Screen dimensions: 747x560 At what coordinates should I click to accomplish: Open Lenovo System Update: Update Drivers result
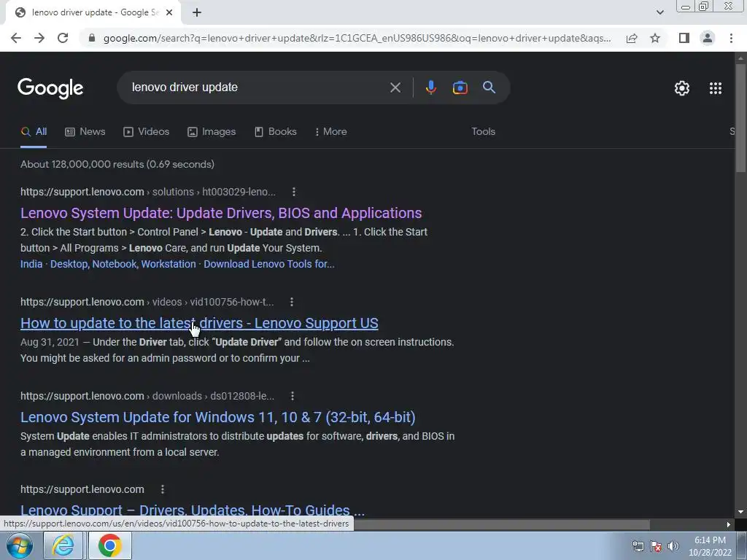pyautogui.click(x=221, y=213)
